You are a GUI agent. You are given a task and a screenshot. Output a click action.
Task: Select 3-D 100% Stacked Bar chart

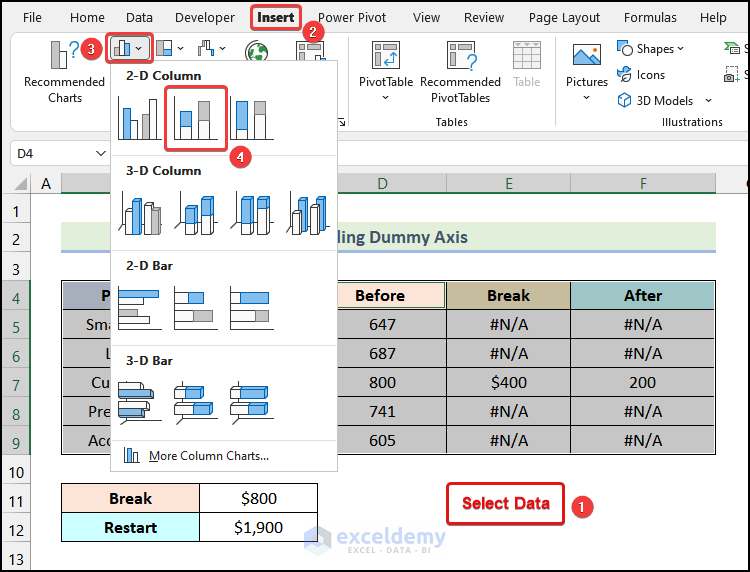click(252, 403)
